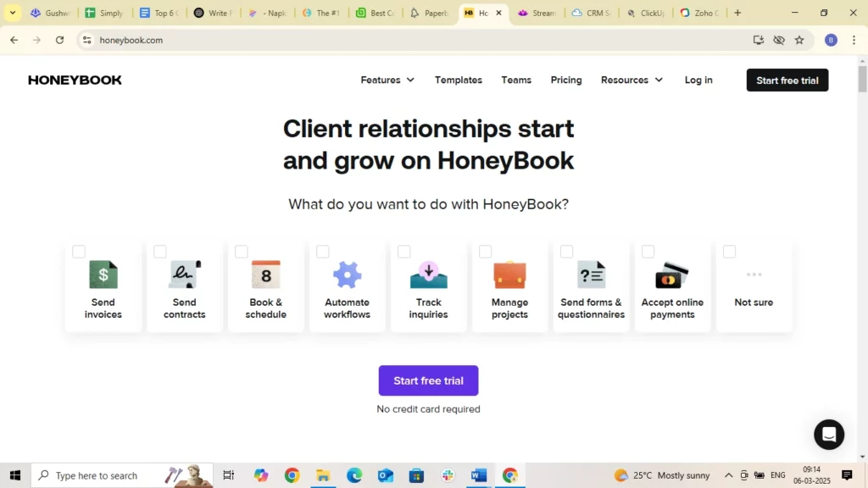Click the Accept online payments card icon
Image resolution: width=868 pixels, height=488 pixels.
click(672, 274)
